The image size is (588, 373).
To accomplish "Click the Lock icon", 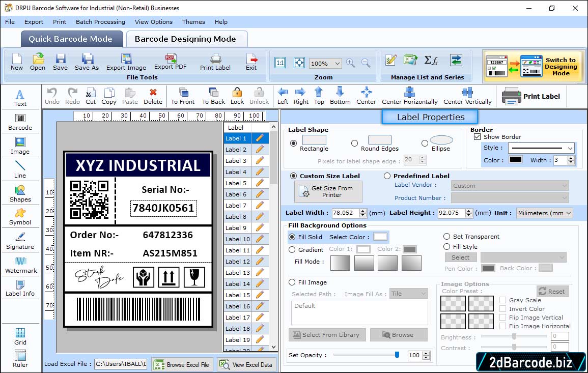I will click(237, 96).
